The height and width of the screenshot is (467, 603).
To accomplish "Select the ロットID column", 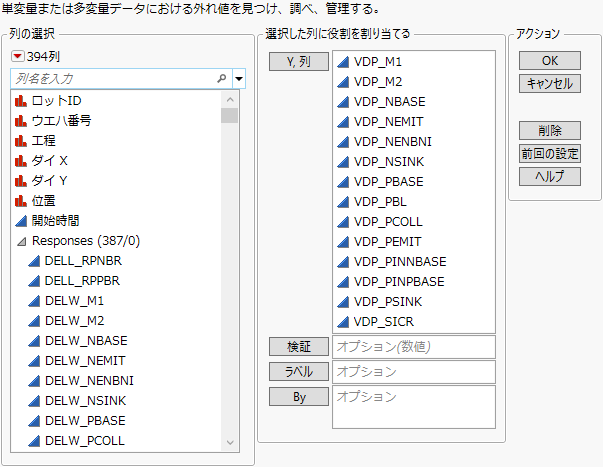I will (57, 101).
